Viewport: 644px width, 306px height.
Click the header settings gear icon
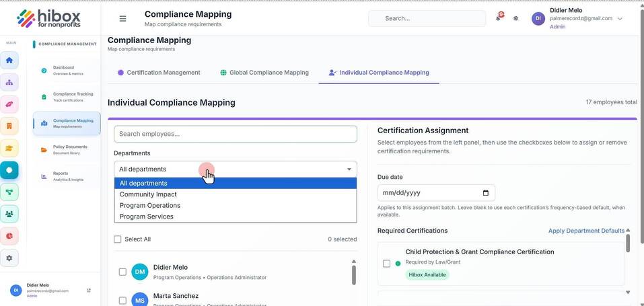516,18
